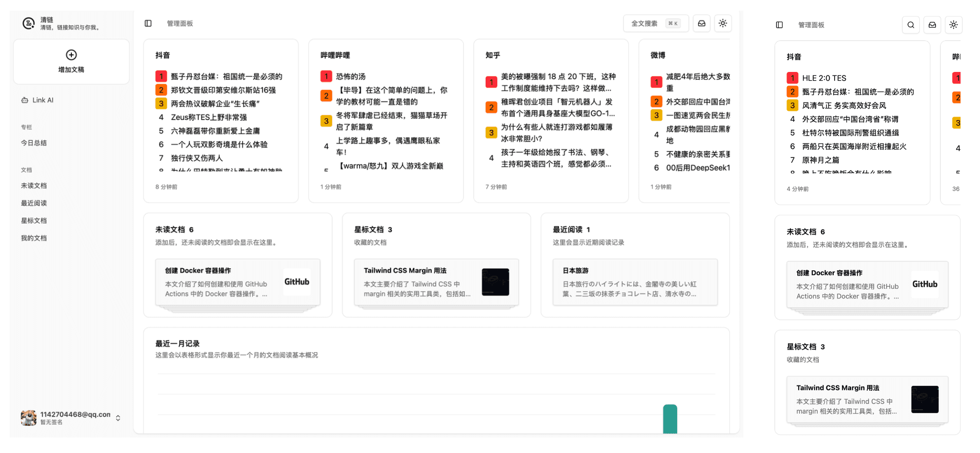Open 抖音 item 郑钦文晋级印第安维尔斯站16强
The width and height of the screenshot is (980, 453).
tap(223, 90)
